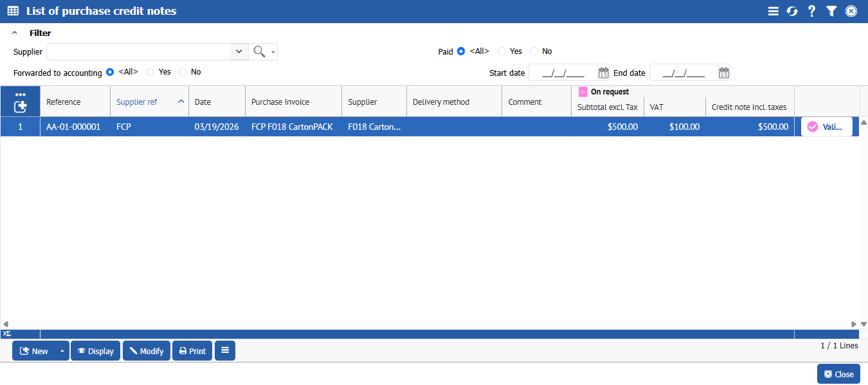Viewport: 868px width, 385px height.
Task: Select Paid 'Yes' radio option
Action: pyautogui.click(x=502, y=51)
